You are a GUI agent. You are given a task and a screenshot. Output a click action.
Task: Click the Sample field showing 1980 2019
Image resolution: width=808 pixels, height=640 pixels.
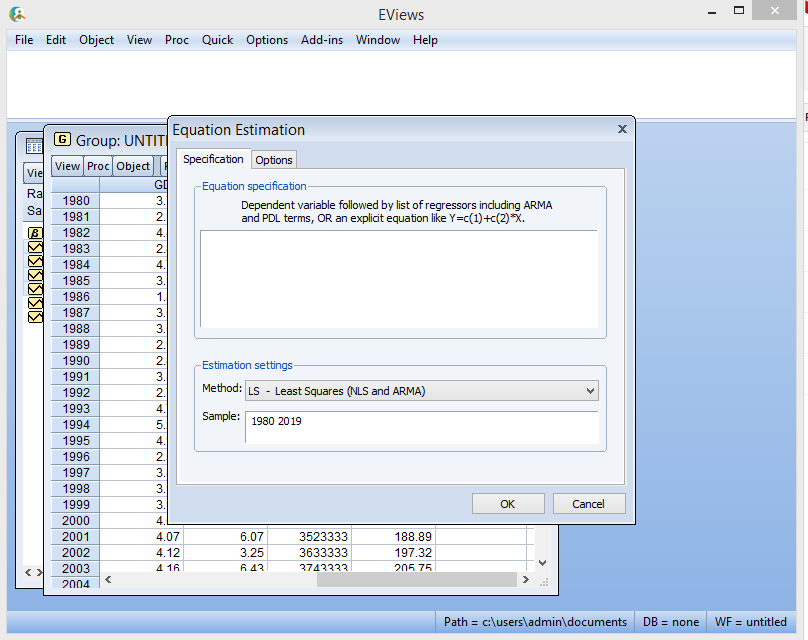[422, 427]
